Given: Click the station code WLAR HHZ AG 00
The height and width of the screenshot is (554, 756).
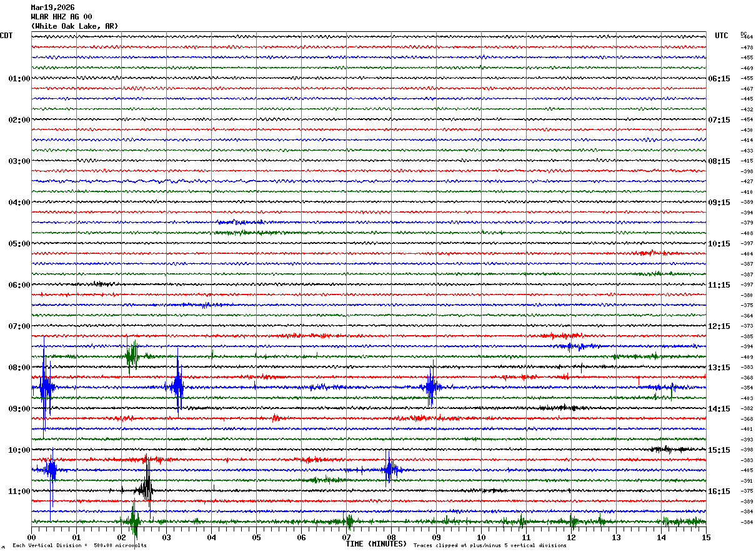Looking at the screenshot, I should pos(61,17).
